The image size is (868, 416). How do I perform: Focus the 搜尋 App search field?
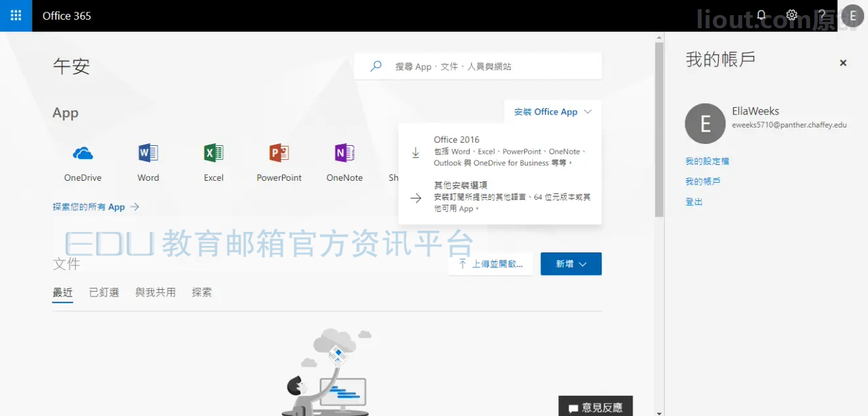click(x=477, y=66)
